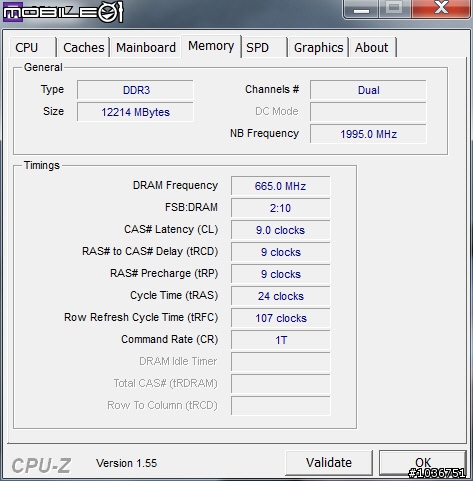The height and width of the screenshot is (481, 473).
Task: Click the 665.0 MHz DRAM Frequency value
Action: [281, 186]
